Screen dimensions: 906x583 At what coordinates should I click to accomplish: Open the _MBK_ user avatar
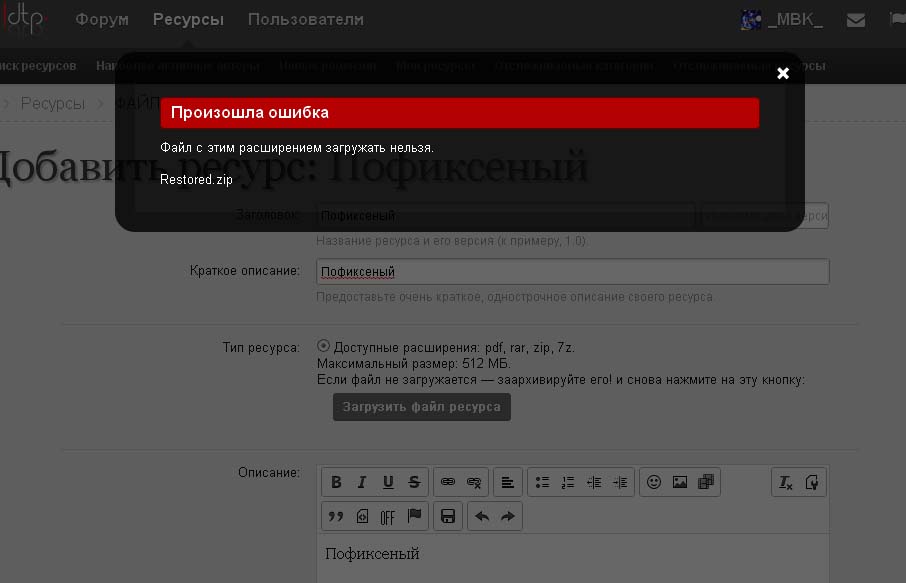click(x=751, y=20)
